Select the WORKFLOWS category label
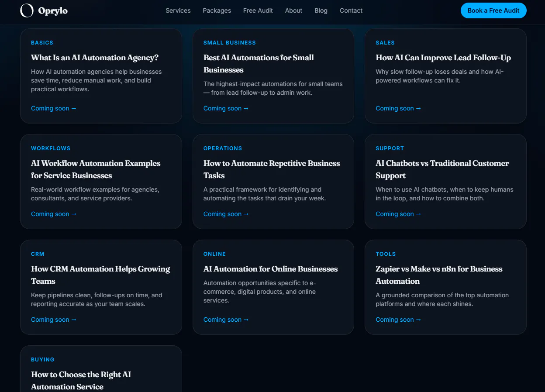The image size is (545, 392). tap(51, 148)
